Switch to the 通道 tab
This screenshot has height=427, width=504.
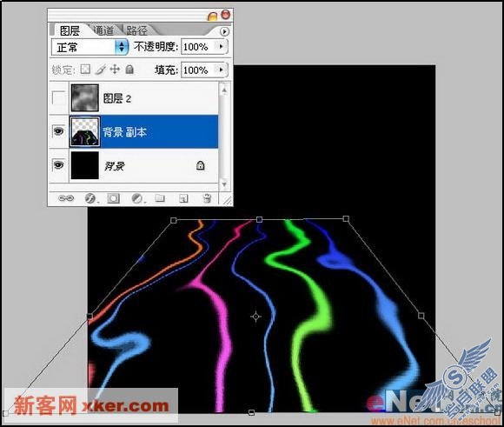click(x=103, y=30)
